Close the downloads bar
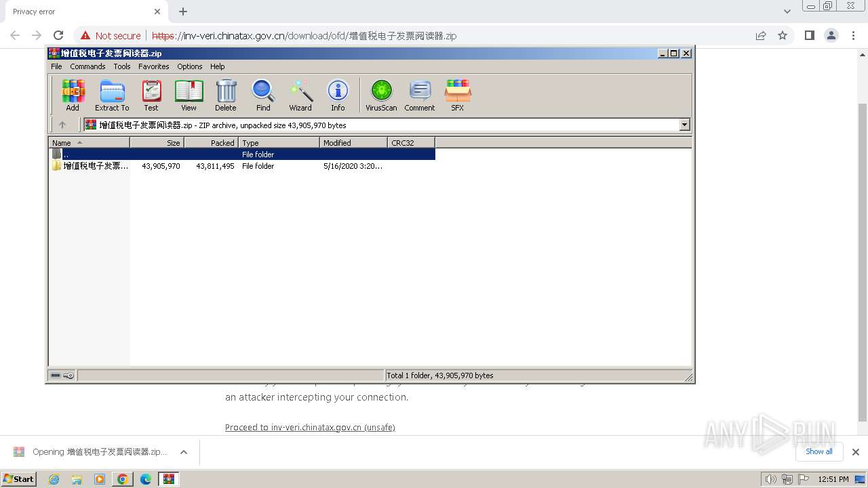Viewport: 868px width, 488px height. (x=856, y=452)
